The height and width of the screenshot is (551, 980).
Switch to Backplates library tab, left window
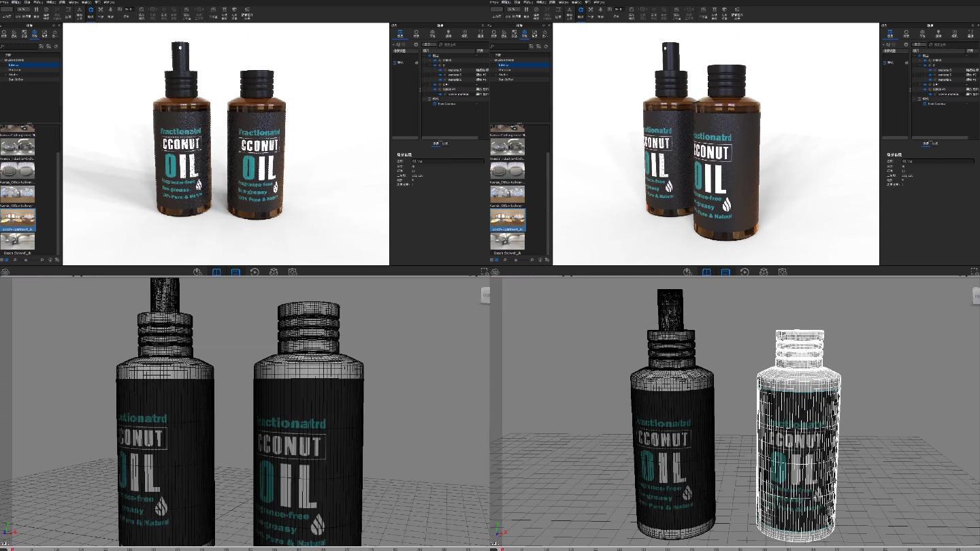pyautogui.click(x=44, y=34)
